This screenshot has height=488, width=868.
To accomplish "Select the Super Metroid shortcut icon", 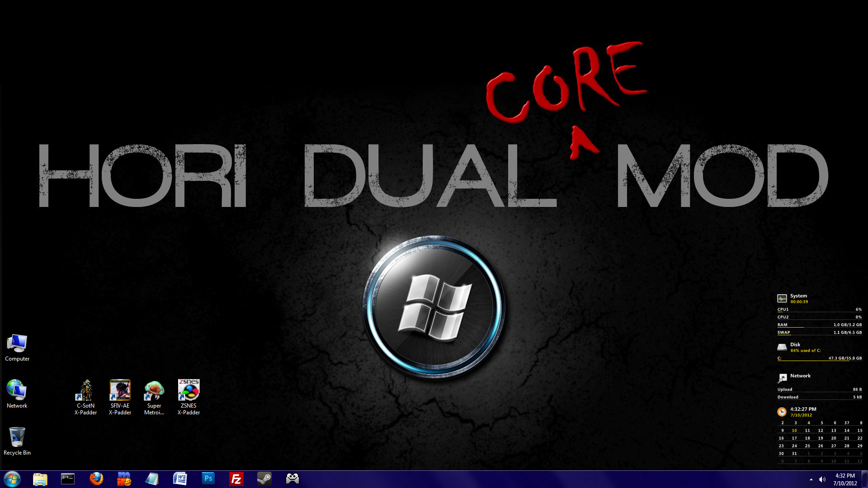I will click(154, 398).
